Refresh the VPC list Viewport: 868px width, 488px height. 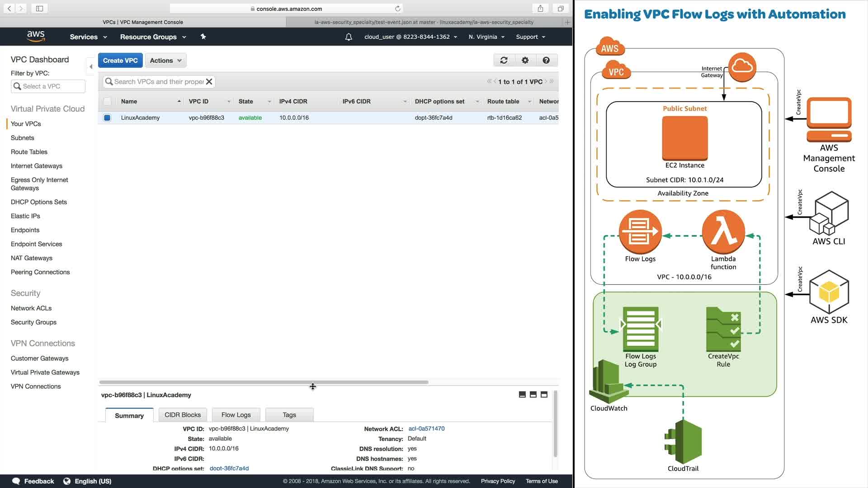click(x=504, y=60)
